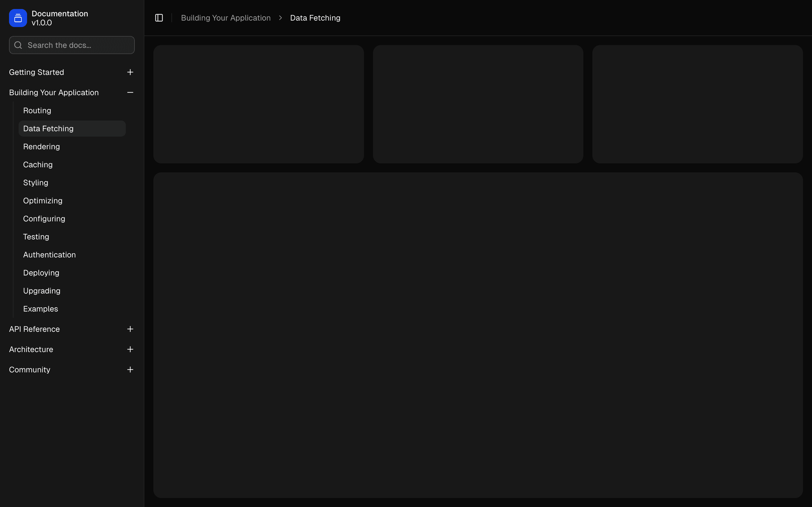Open the Deploying section link
Viewport: 812px width, 507px height.
pos(41,273)
